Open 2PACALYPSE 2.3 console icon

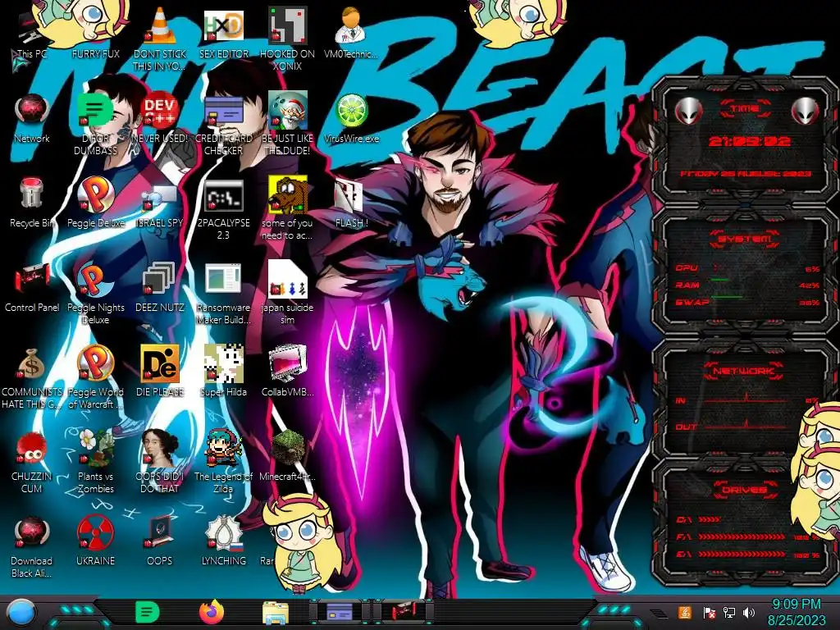(x=223, y=196)
